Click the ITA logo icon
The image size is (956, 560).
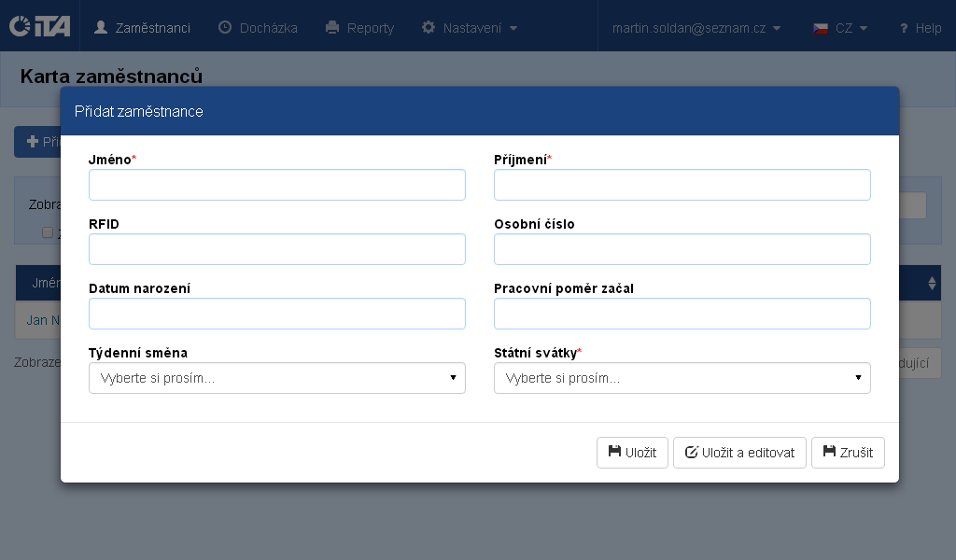pyautogui.click(x=39, y=26)
